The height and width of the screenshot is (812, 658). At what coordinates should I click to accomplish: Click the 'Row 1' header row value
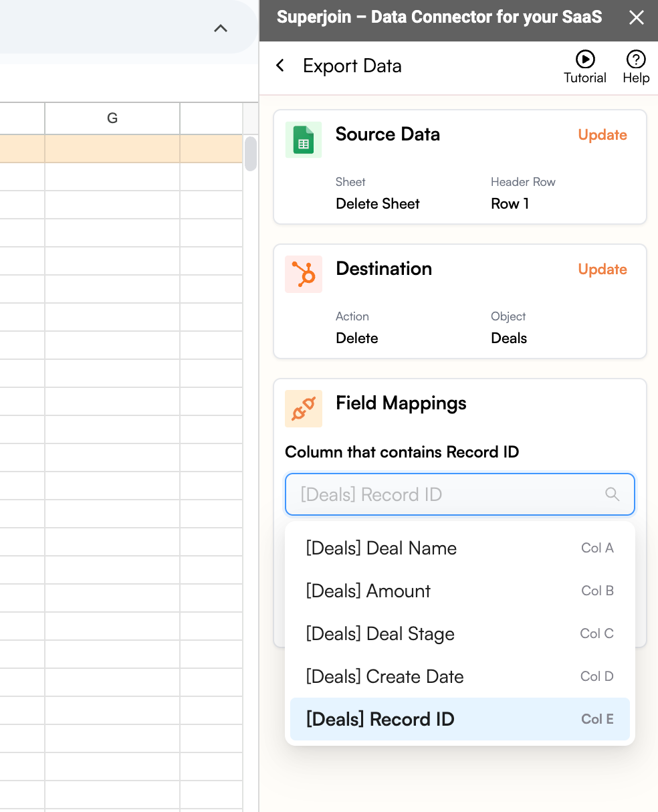click(510, 203)
